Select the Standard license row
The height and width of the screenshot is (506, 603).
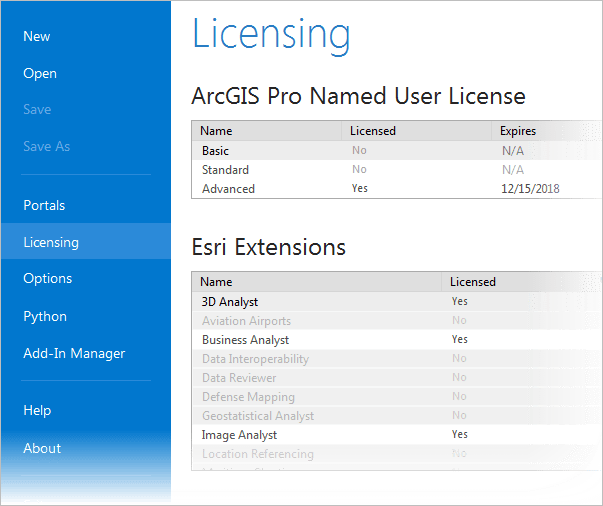point(396,170)
